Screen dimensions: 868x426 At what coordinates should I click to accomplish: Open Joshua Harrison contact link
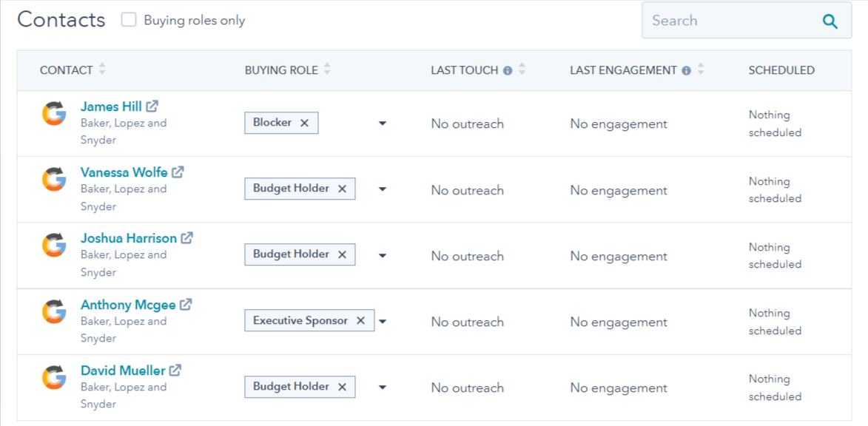click(129, 238)
